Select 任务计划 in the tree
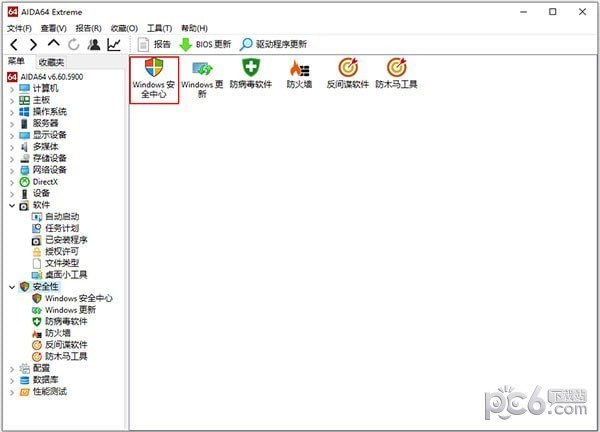The height and width of the screenshot is (432, 600). 55,228
